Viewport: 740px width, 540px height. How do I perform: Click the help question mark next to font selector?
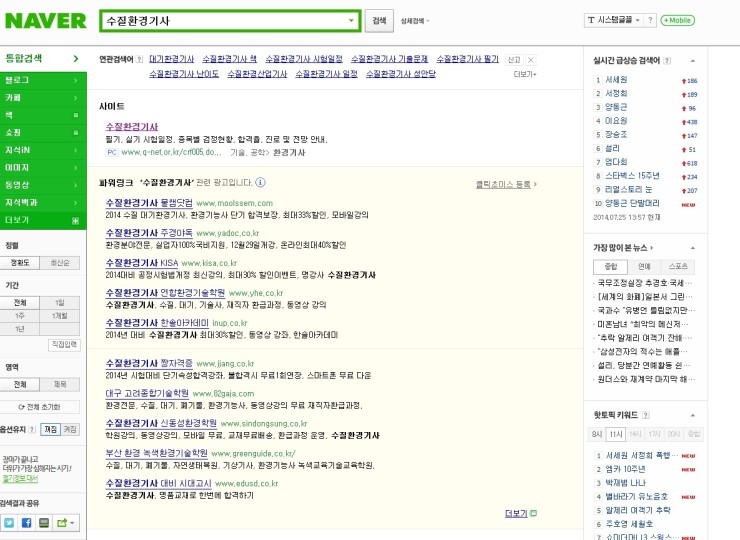tap(650, 20)
